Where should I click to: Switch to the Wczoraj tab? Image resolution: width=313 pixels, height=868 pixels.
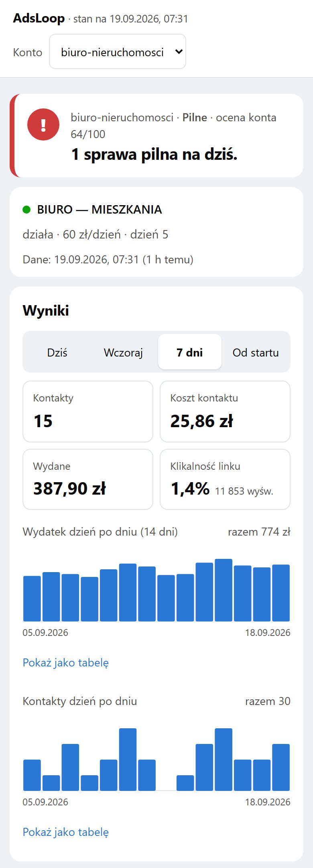123,352
